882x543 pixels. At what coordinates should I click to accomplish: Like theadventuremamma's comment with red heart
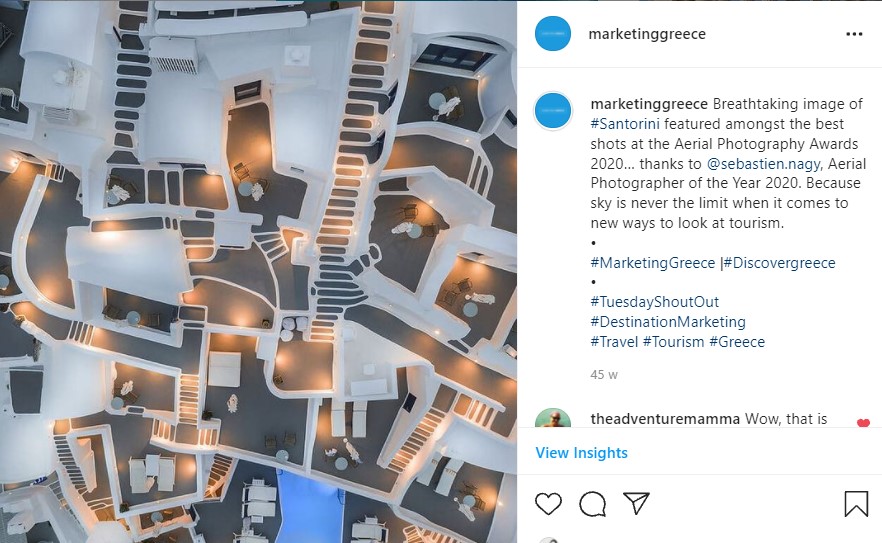[863, 423]
